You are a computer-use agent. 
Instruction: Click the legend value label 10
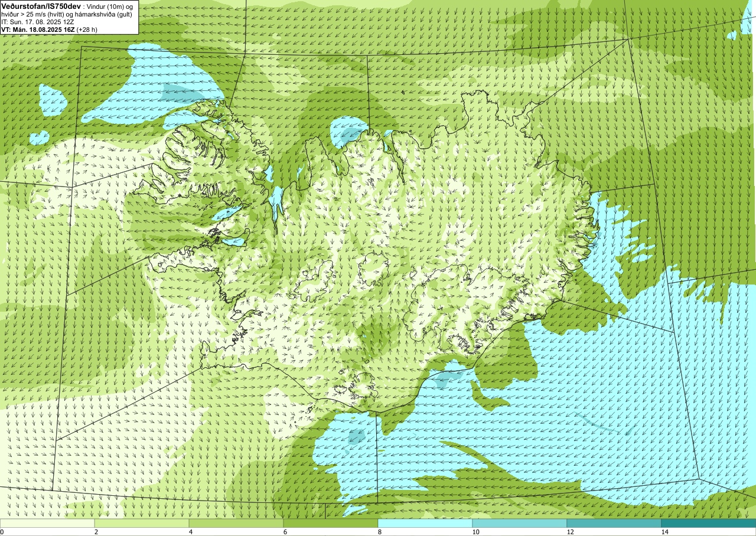(475, 532)
